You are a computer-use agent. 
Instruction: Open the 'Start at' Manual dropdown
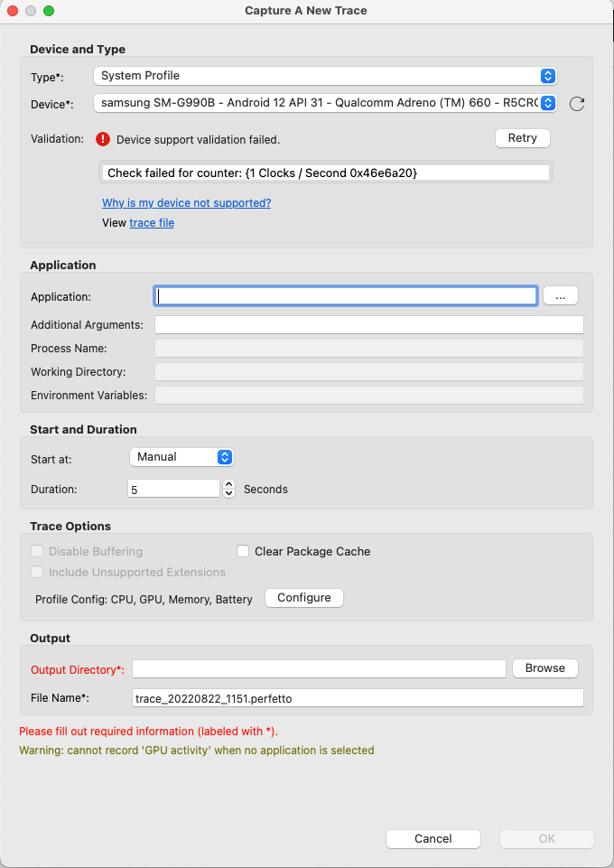[x=181, y=457]
